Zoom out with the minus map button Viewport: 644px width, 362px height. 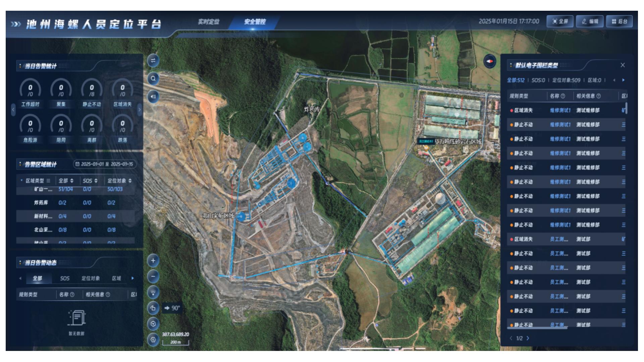tap(153, 277)
